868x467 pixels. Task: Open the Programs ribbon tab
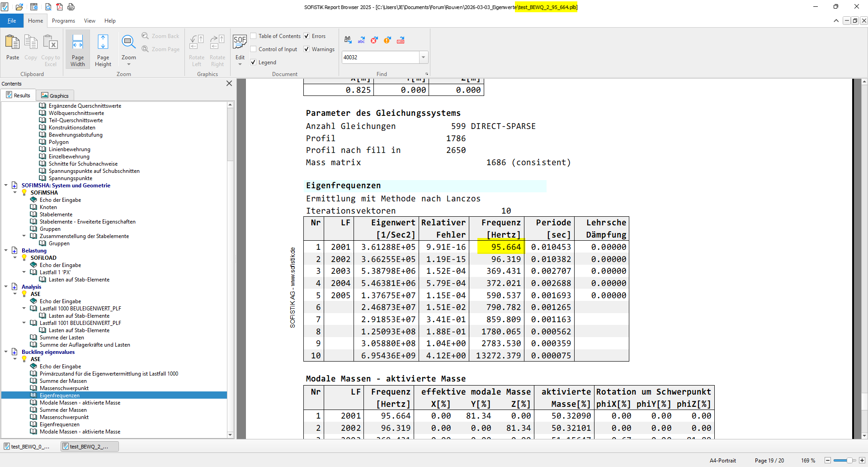63,21
